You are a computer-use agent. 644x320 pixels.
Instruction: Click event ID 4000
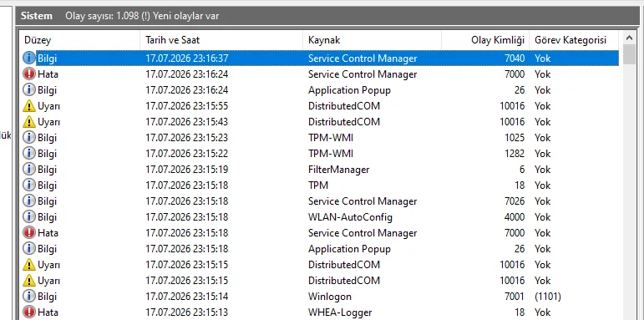(x=515, y=217)
